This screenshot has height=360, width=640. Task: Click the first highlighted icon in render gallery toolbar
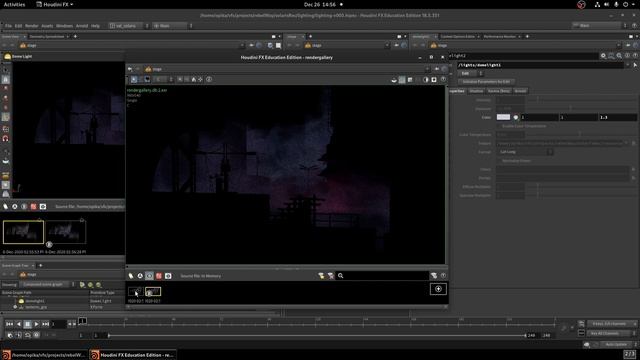point(134,80)
